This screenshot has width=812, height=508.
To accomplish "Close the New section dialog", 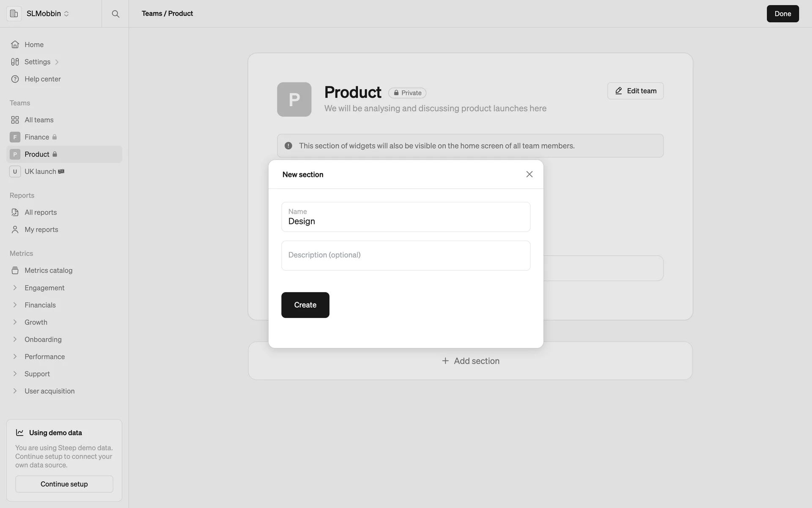I will 529,174.
